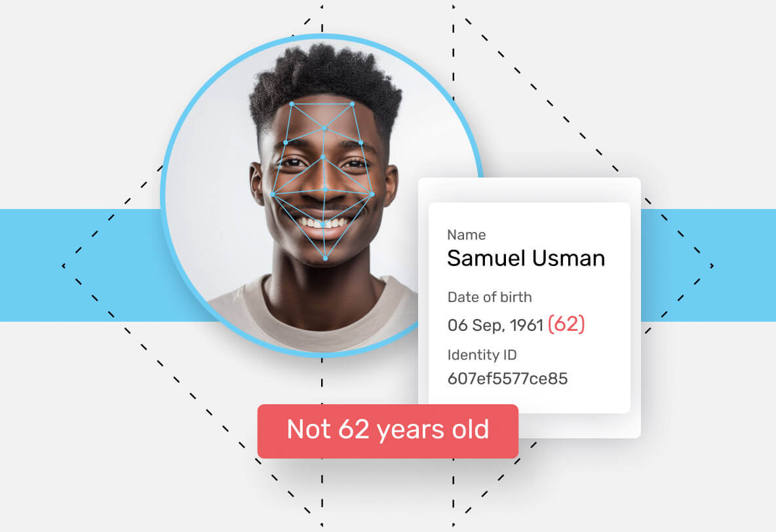This screenshot has height=532, width=776.
Task: Click the "Date of birth" label
Action: [490, 297]
